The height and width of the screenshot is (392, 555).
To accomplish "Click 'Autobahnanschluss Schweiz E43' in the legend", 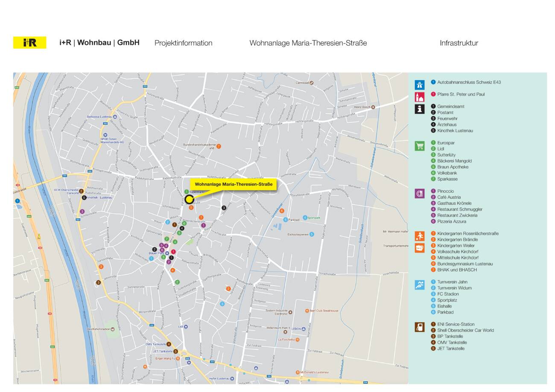I will coord(469,82).
